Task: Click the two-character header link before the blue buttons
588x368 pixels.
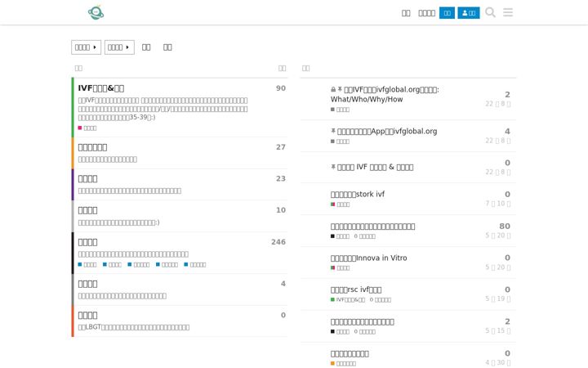Action: pos(406,13)
